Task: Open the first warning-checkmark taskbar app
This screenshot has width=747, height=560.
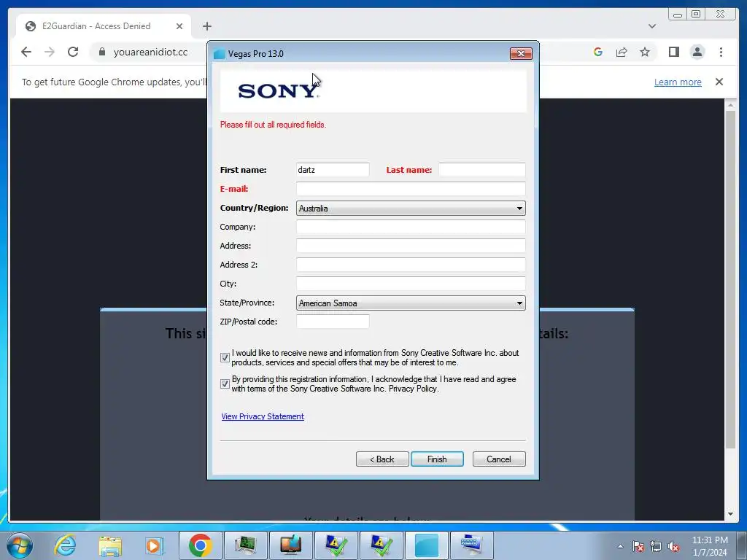Action: [336, 545]
